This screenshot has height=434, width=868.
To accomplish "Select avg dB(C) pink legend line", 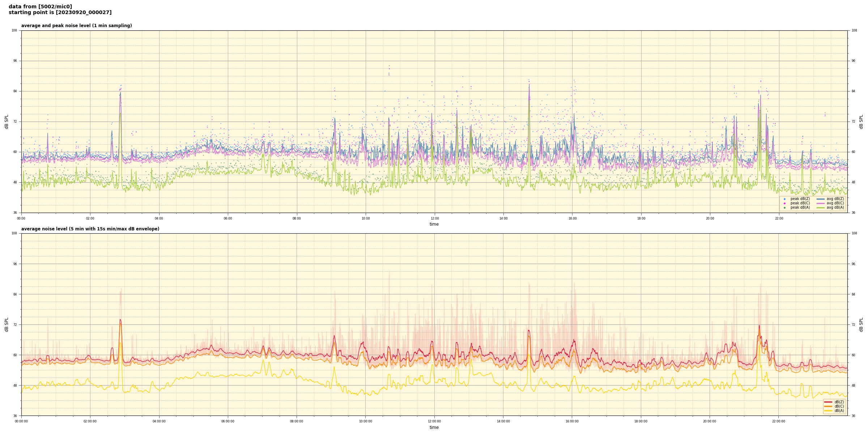I will (x=821, y=203).
